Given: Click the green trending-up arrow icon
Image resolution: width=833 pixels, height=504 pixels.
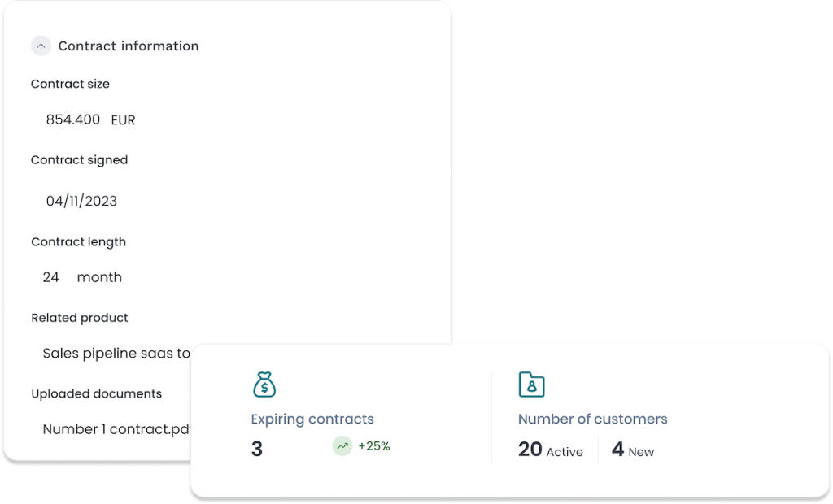Looking at the screenshot, I should [x=342, y=445].
